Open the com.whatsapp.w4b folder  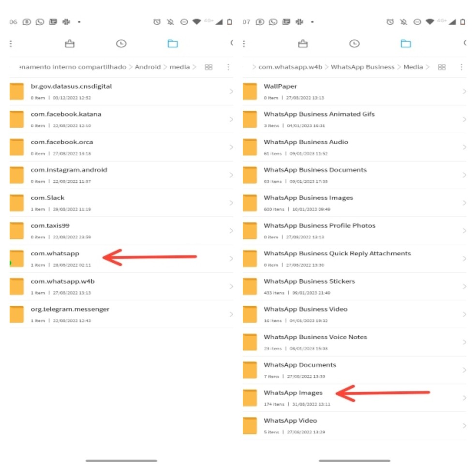tap(121, 286)
